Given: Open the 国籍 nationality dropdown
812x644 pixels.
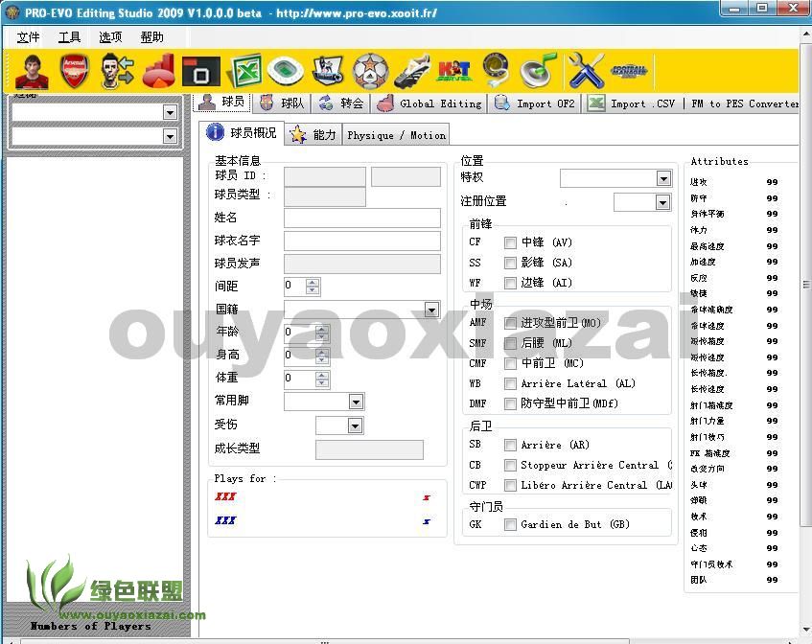Looking at the screenshot, I should pyautogui.click(x=431, y=310).
